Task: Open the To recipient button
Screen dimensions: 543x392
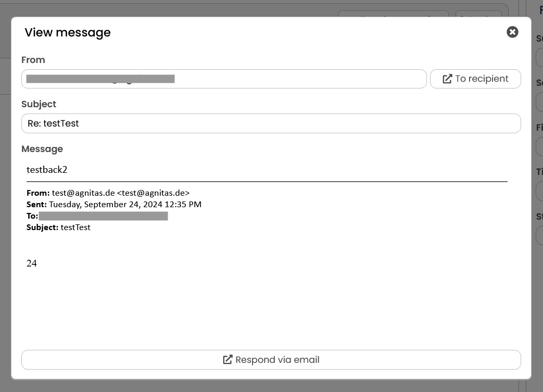Action: click(475, 79)
